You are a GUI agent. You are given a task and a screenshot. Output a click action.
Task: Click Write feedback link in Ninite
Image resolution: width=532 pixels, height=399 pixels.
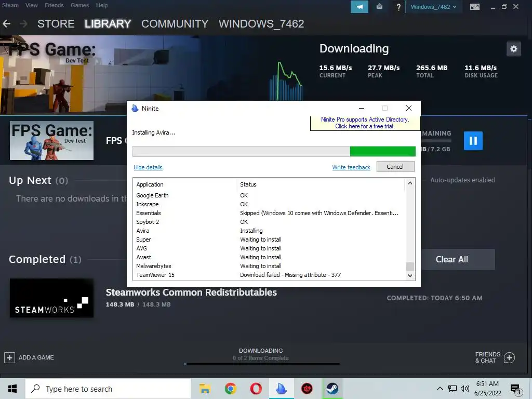[x=351, y=167]
